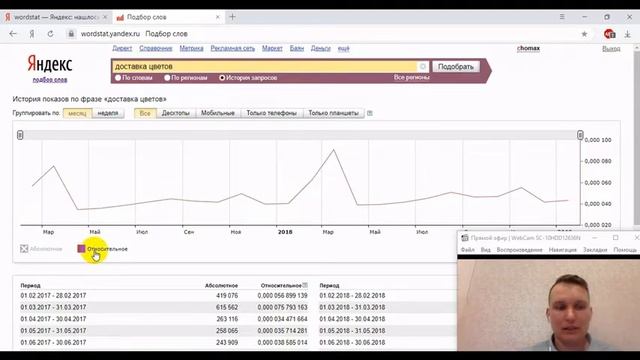Clear the search field with the x icon
The width and height of the screenshot is (640, 360).
click(x=423, y=66)
